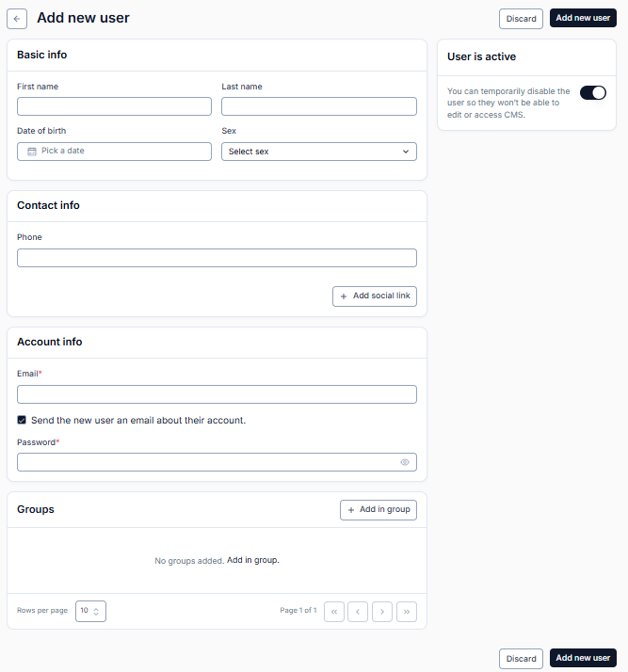Disable the User is active switch

(x=593, y=93)
